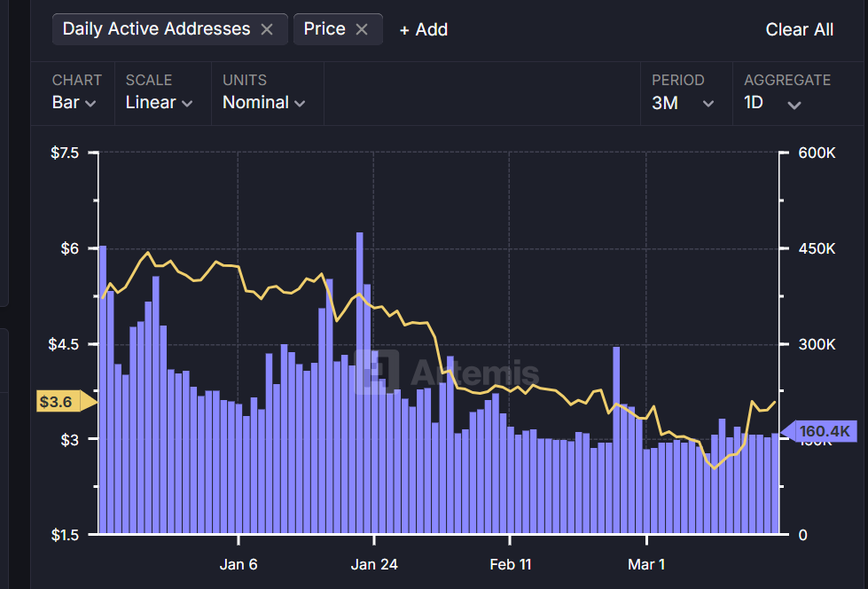Click the Mar 1 x-axis label

[646, 565]
